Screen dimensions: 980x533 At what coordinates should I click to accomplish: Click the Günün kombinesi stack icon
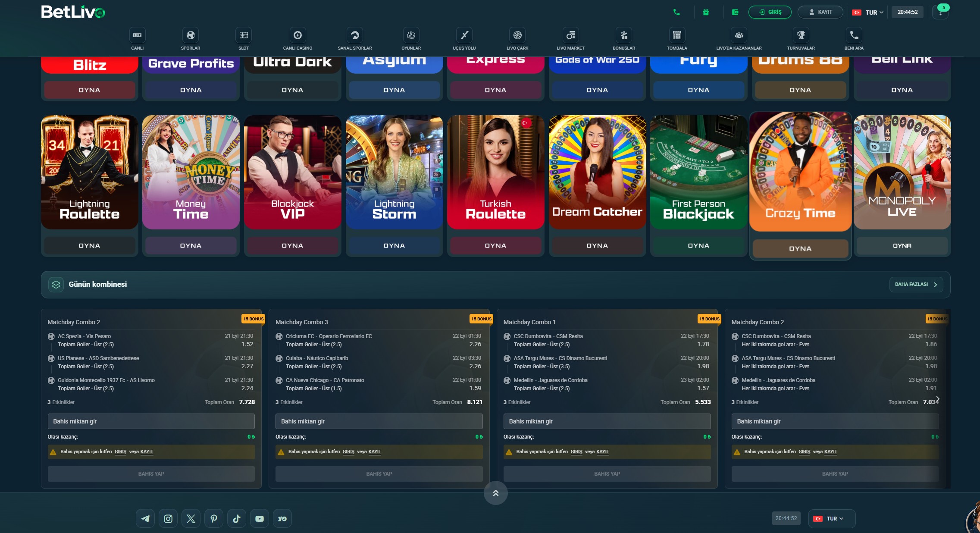[x=56, y=285]
